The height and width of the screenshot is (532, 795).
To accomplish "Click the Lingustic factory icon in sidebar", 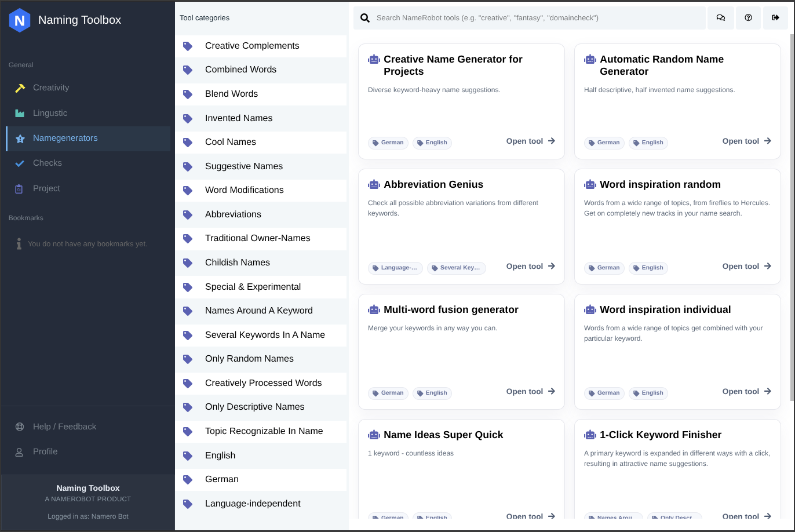I will [20, 114].
